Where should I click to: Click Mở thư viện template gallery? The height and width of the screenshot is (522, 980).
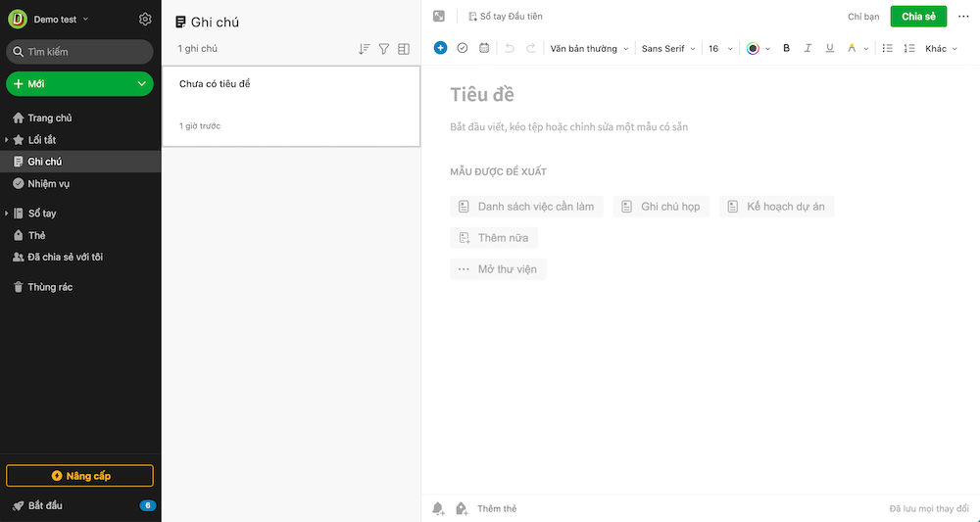498,269
